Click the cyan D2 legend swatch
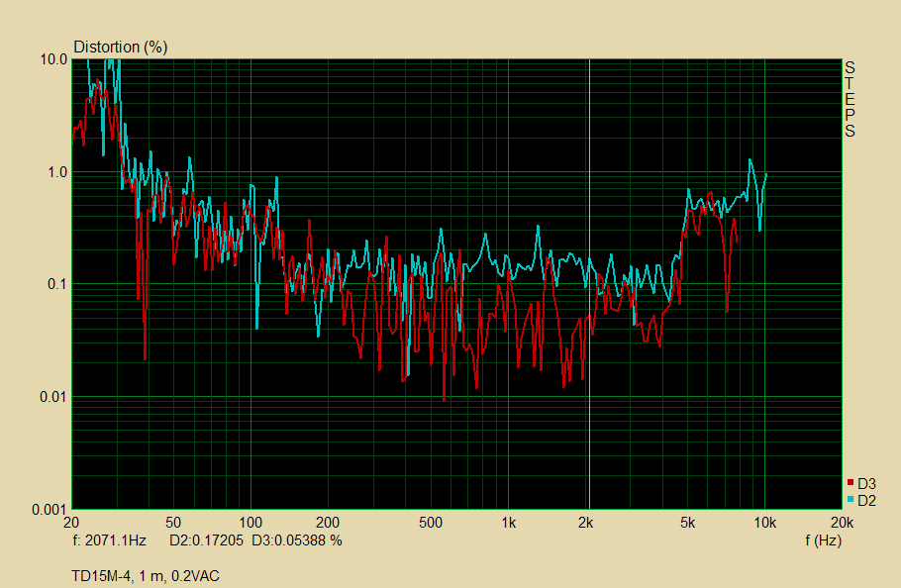This screenshot has height=588, width=901. (851, 500)
